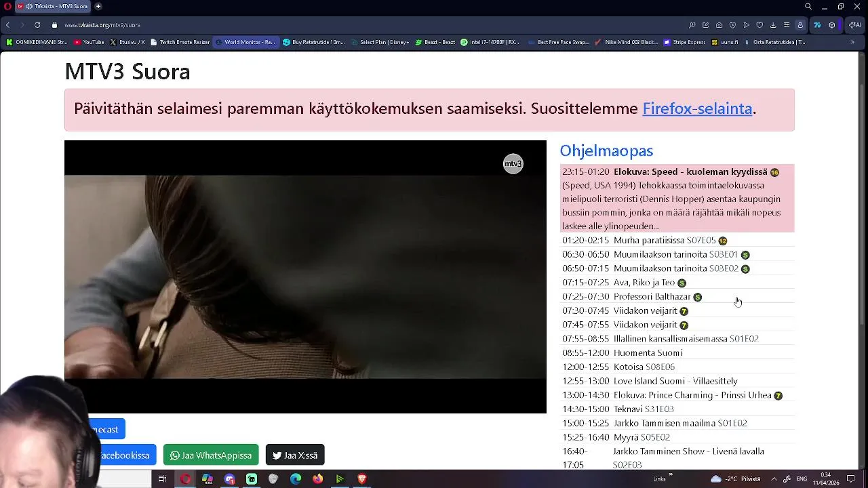Switch the ENG input language indicator
Screen dimensions: 868x488
click(802, 479)
